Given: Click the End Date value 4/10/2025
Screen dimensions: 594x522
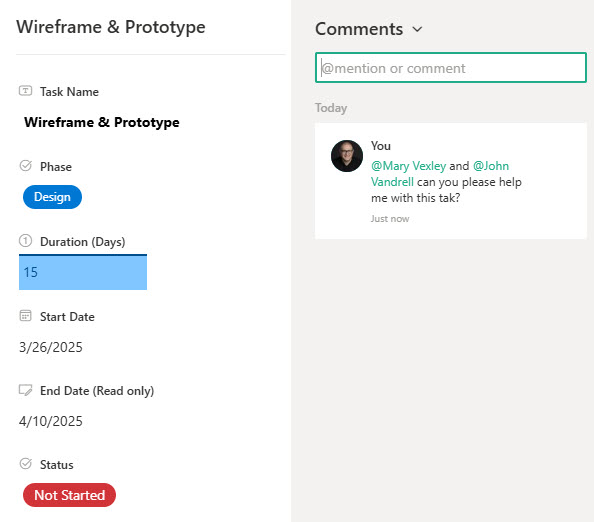Looking at the screenshot, I should point(51,421).
